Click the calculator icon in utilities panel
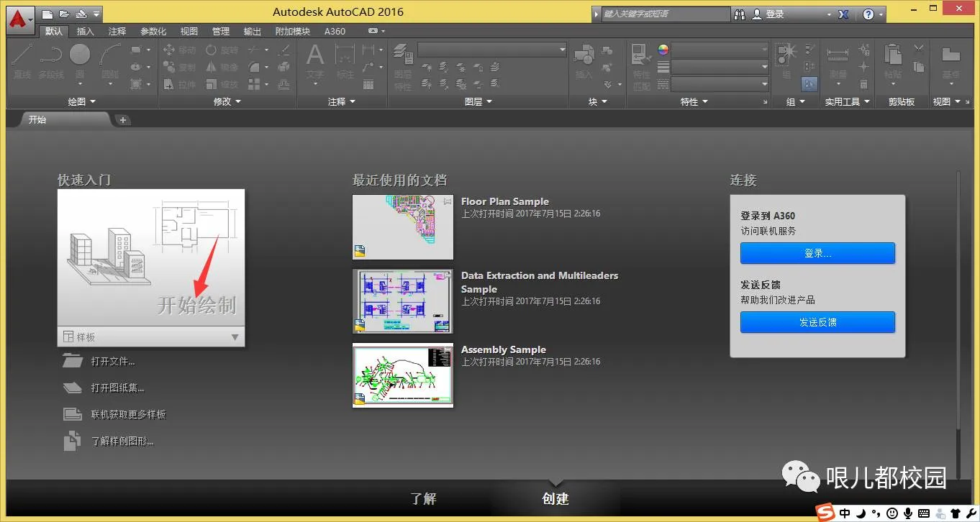The width and height of the screenshot is (980, 522). 864,84
